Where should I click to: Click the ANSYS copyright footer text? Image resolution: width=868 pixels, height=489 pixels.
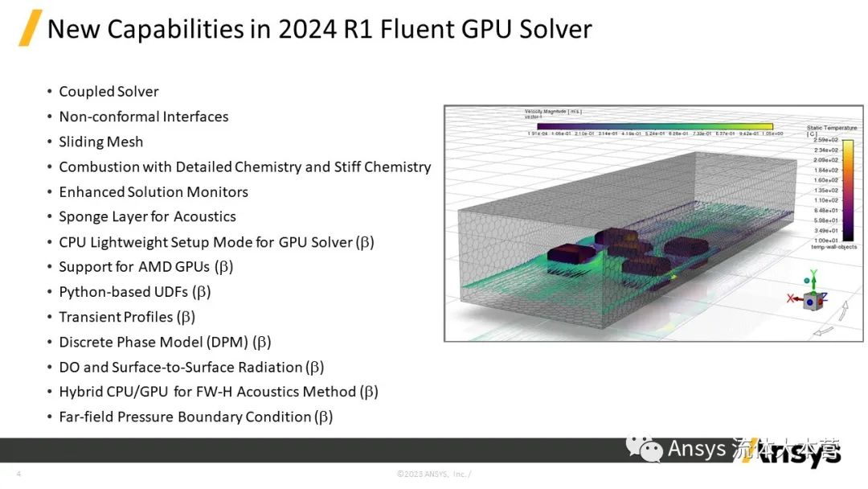tap(434, 474)
